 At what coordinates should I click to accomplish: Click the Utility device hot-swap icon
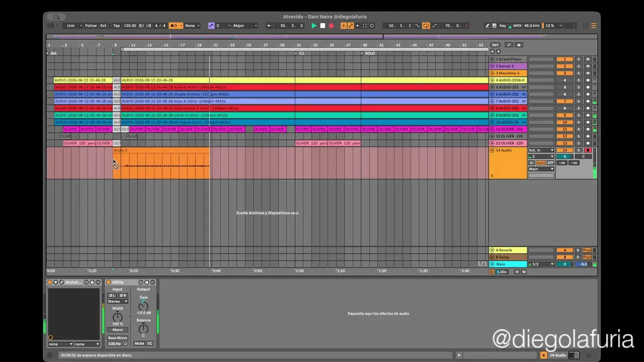pyautogui.click(x=141, y=282)
